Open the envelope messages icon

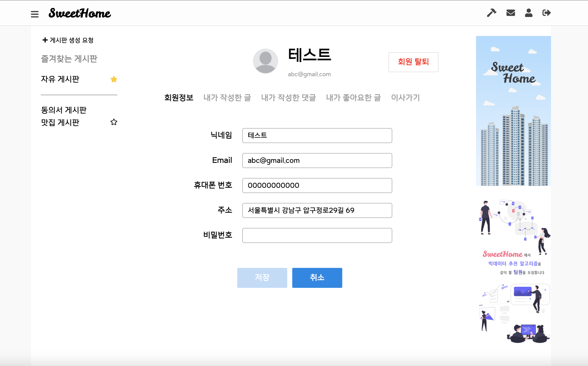(x=510, y=13)
